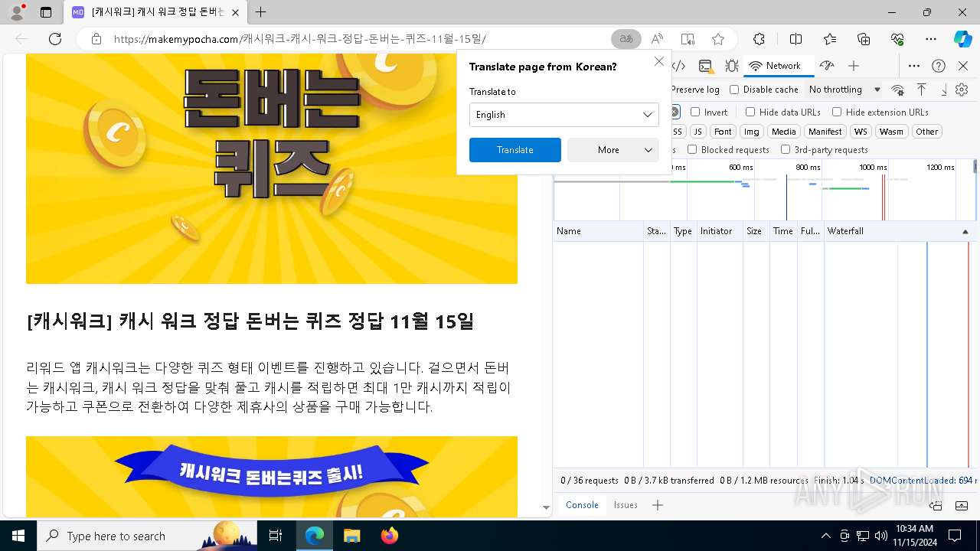Image resolution: width=980 pixels, height=551 pixels.
Task: Check the Invert filter checkbox
Action: click(695, 112)
